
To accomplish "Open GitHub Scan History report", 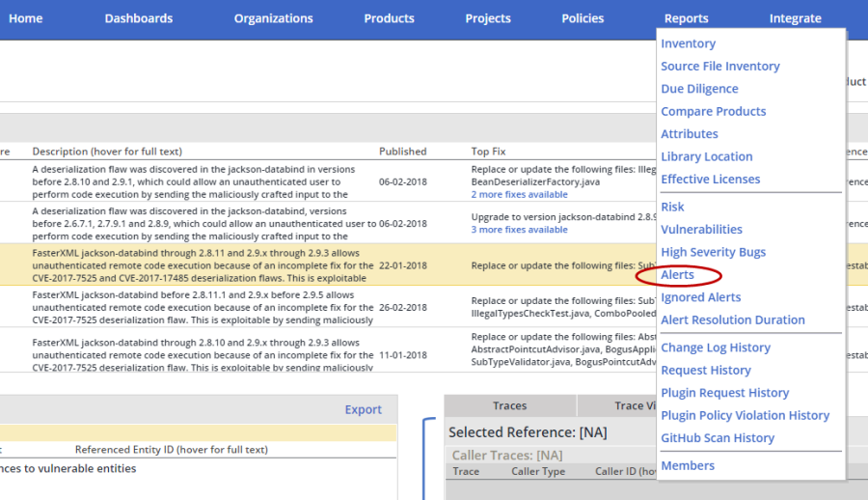I will tap(717, 438).
